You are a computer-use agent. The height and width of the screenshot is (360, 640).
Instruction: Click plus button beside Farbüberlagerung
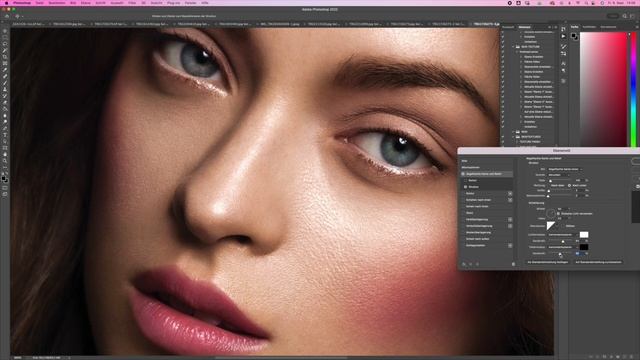[x=510, y=220]
